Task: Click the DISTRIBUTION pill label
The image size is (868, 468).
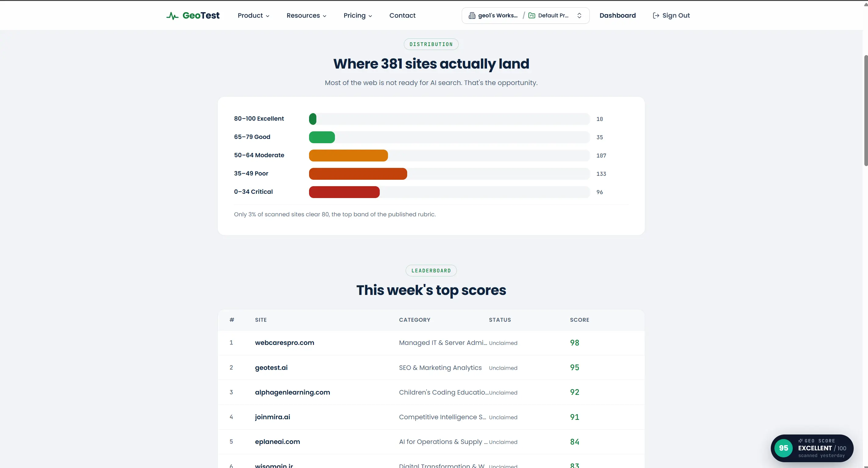Action: coord(431,44)
